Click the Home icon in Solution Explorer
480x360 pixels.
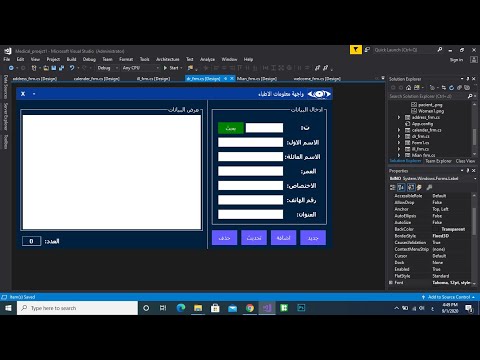408,88
